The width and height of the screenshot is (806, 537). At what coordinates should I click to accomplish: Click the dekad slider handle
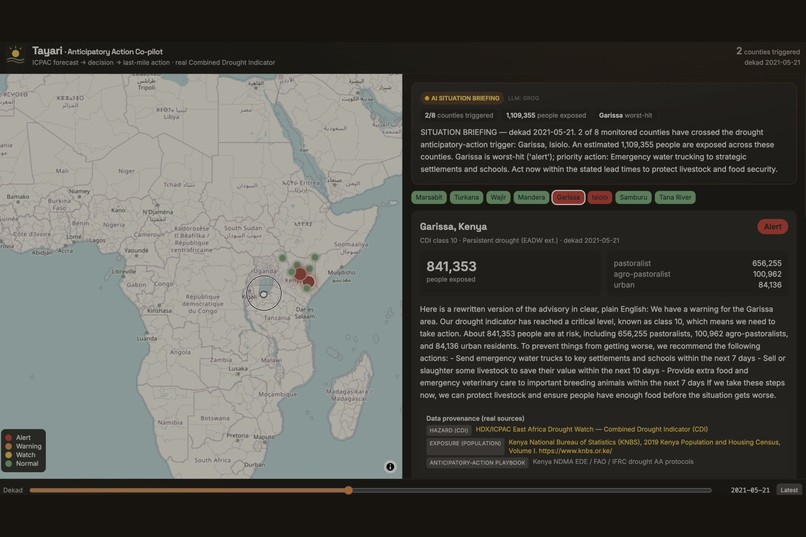(x=349, y=490)
